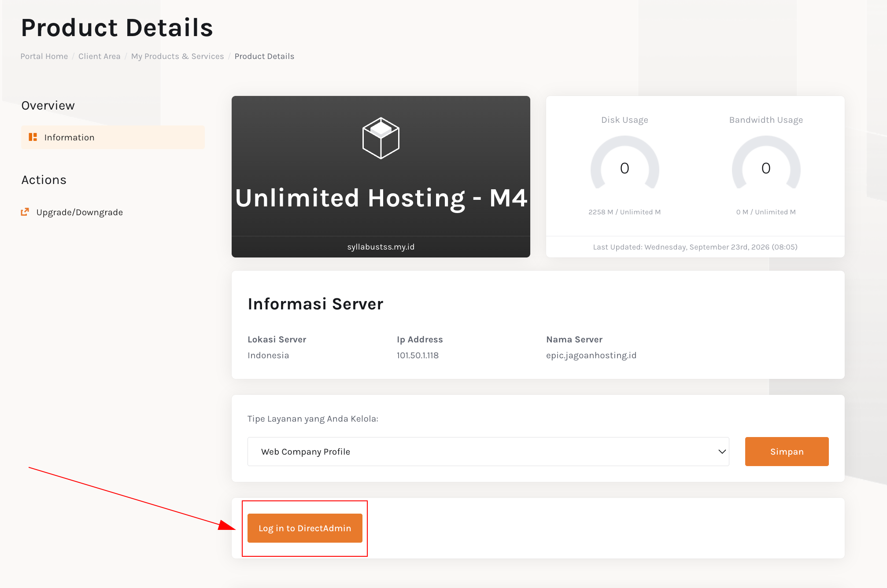Click the Product Details page heading

pyautogui.click(x=117, y=28)
